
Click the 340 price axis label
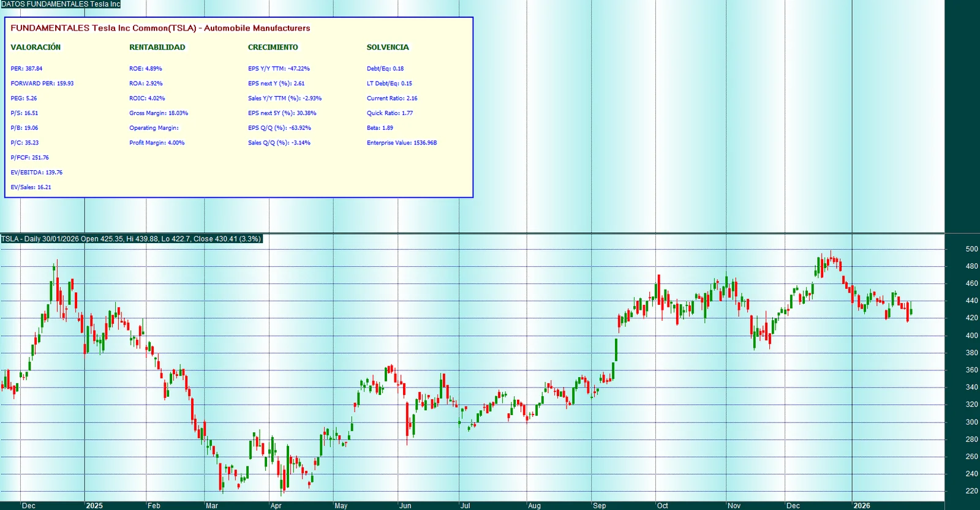pos(971,387)
